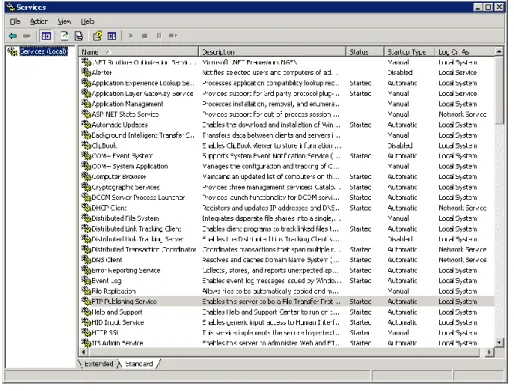Click the Pause Service toolbar icon
Image resolution: width=514 pixels, height=391 pixels.
(x=159, y=36)
